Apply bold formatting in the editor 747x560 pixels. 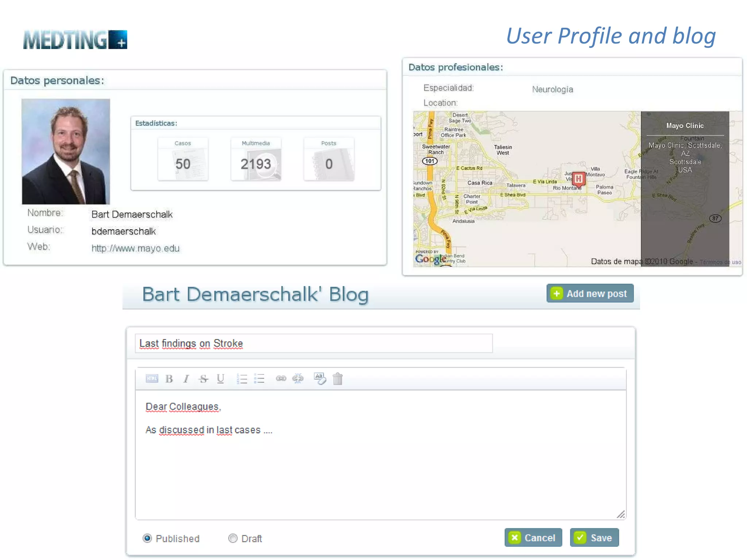click(x=169, y=379)
